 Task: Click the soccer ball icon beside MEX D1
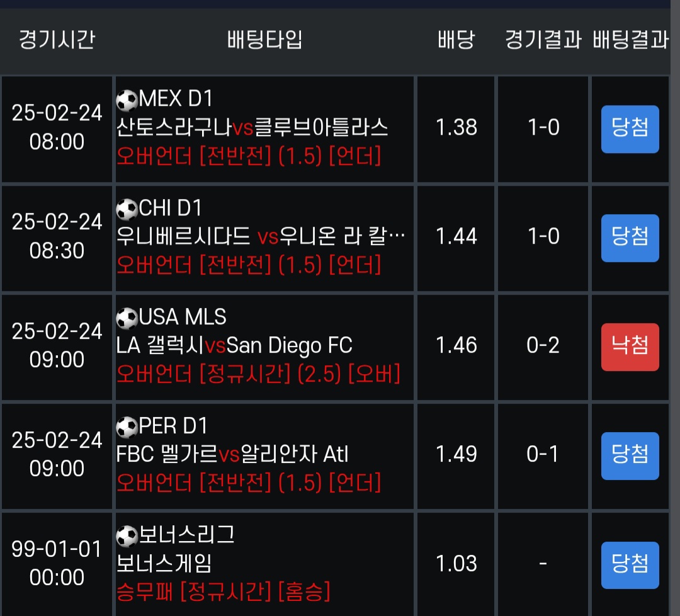127,100
